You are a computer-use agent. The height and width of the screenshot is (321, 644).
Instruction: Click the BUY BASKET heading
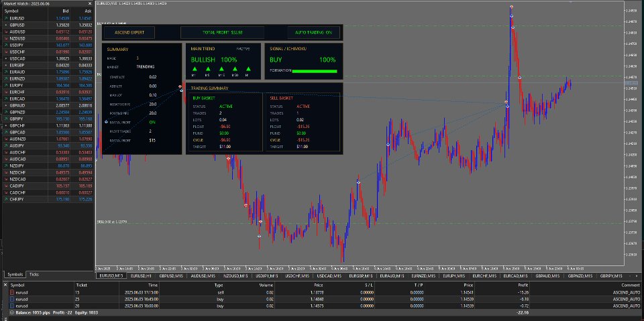(x=204, y=99)
